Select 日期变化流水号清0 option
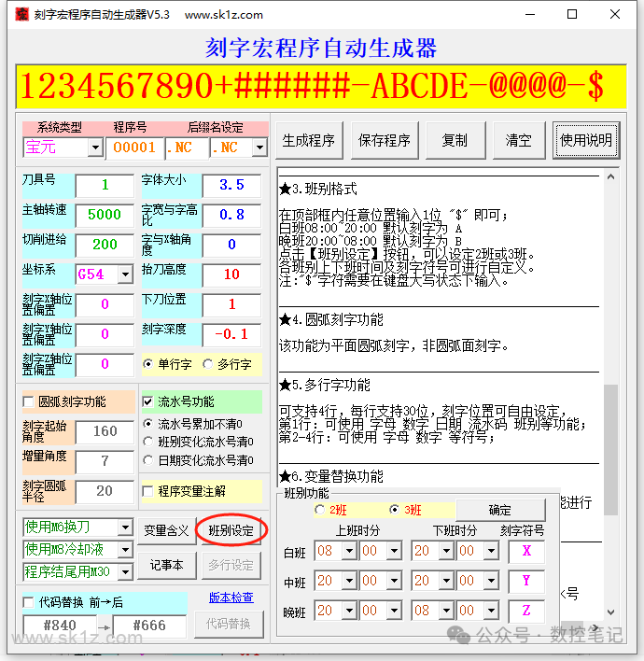This screenshot has width=644, height=661. click(148, 460)
